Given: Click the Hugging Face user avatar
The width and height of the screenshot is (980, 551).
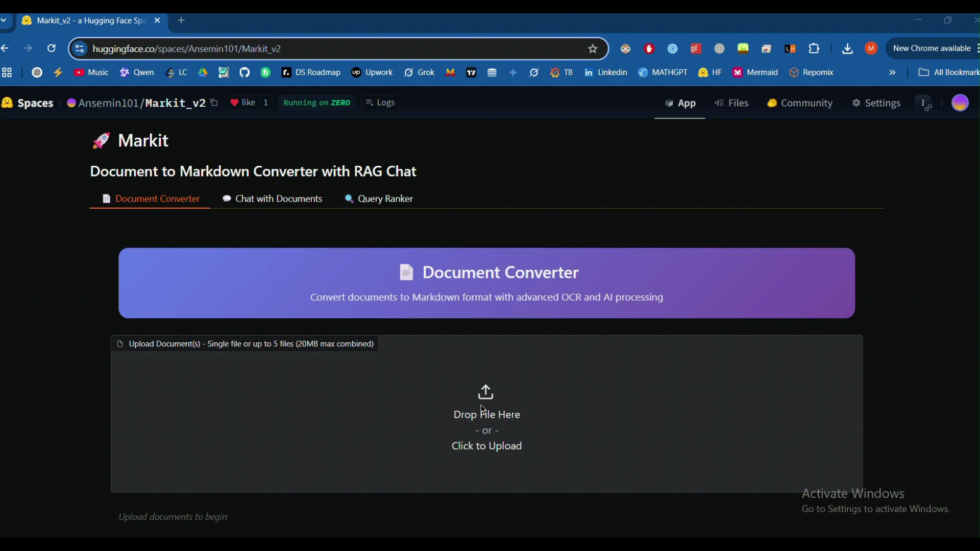Looking at the screenshot, I should pos(960,103).
